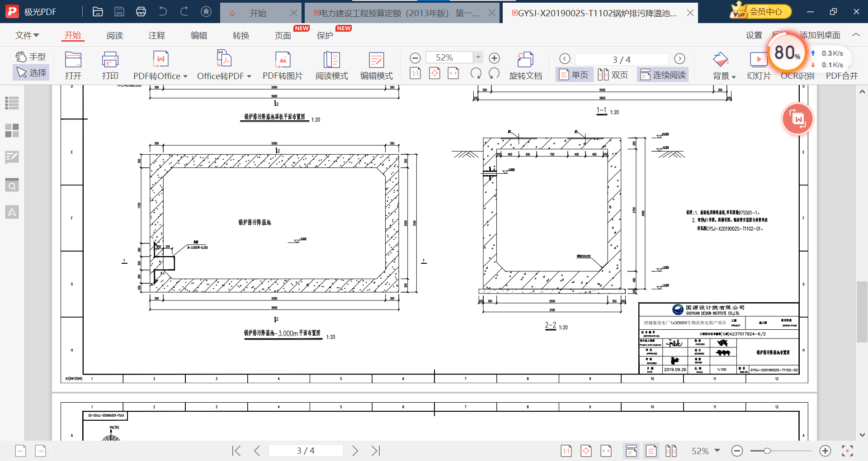Viewport: 868px width, 461px height.
Task: Open search panel in left sidebar
Action: click(12, 185)
